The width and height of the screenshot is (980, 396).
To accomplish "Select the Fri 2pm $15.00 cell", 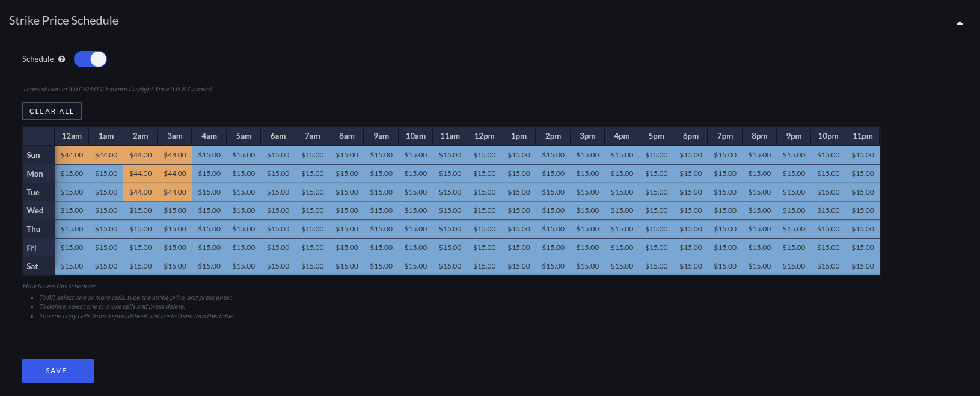I will coord(553,248).
